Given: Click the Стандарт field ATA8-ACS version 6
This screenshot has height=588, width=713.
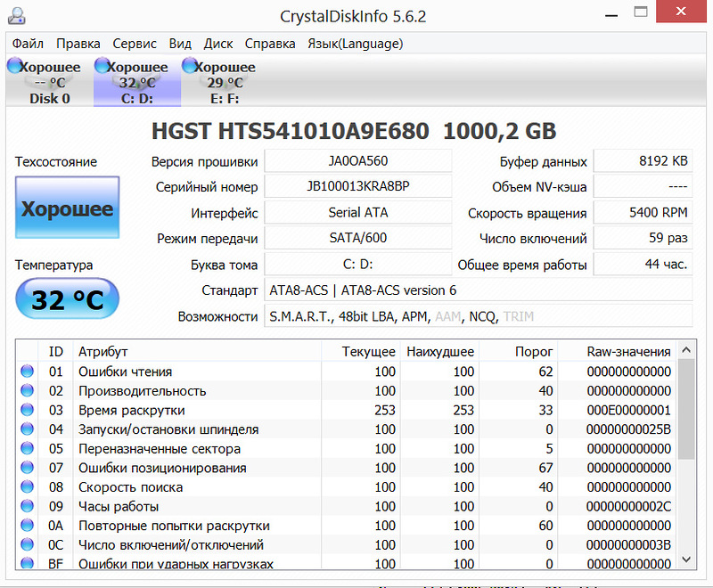Looking at the screenshot, I should coord(479,290).
